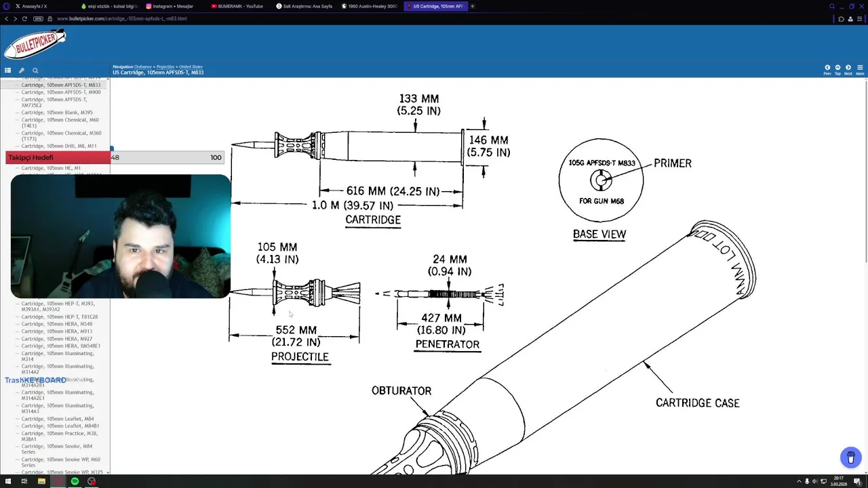Viewport: 868px width, 488px height.
Task: Jump up with the Top arrow icon
Action: (837, 69)
